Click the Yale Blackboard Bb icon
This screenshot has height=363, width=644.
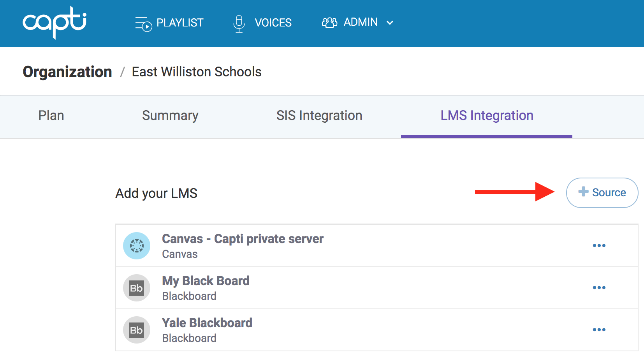click(x=137, y=330)
